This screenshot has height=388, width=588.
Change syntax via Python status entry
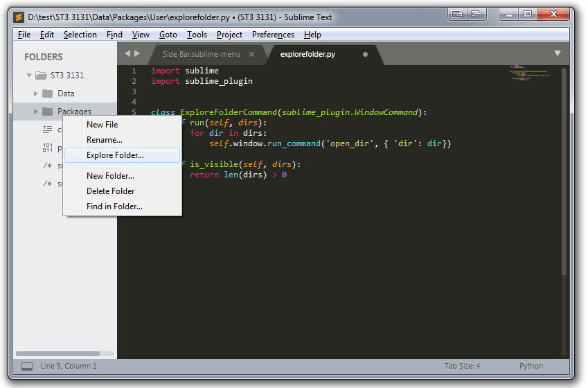click(x=531, y=367)
